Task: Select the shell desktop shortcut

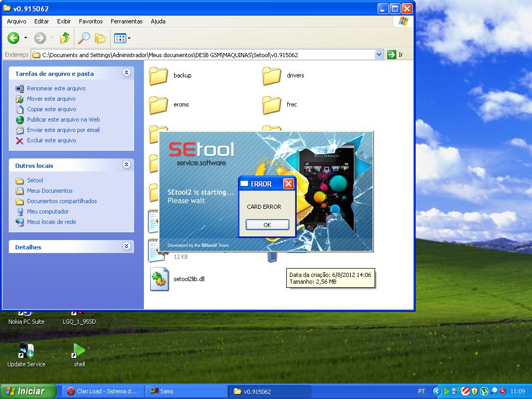Action: tap(79, 355)
